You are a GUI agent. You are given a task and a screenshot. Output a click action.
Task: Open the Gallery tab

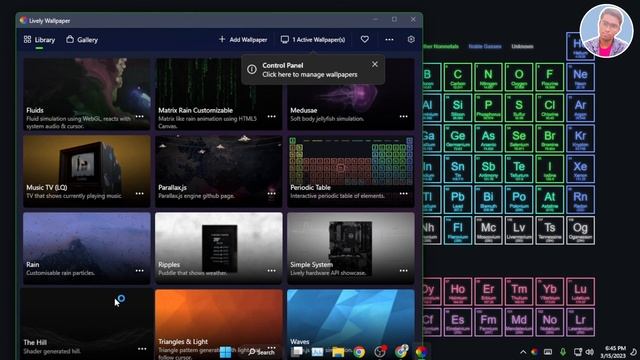coord(82,40)
